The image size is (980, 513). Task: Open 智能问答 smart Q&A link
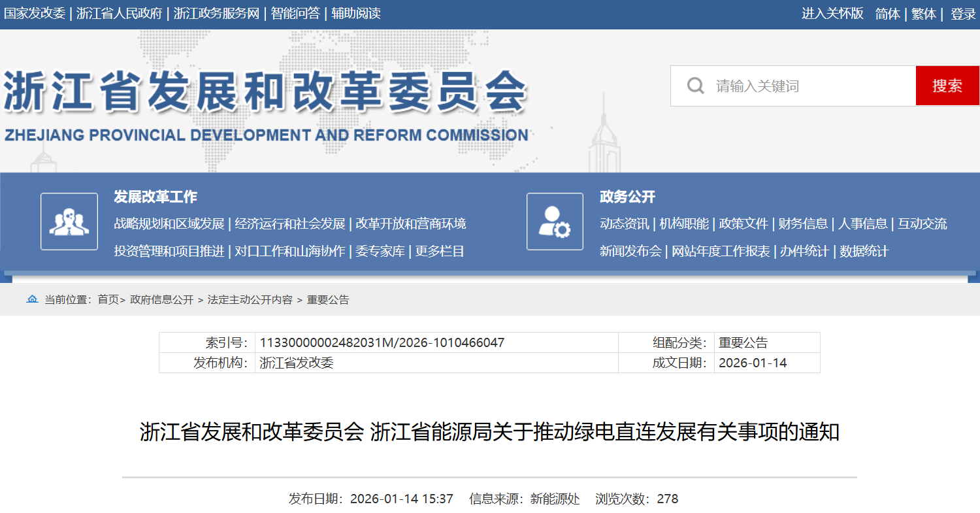coord(295,14)
